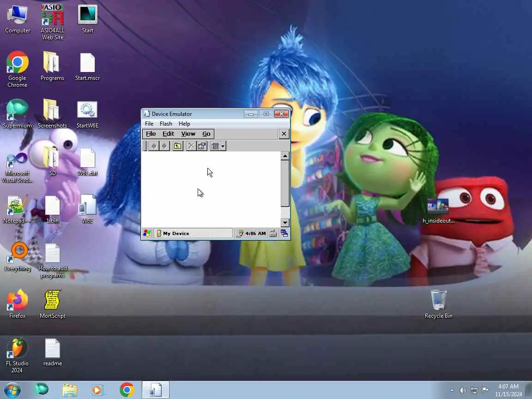Select the ASIO4ALL Web Site shortcut
The height and width of the screenshot is (399, 532).
(x=53, y=22)
